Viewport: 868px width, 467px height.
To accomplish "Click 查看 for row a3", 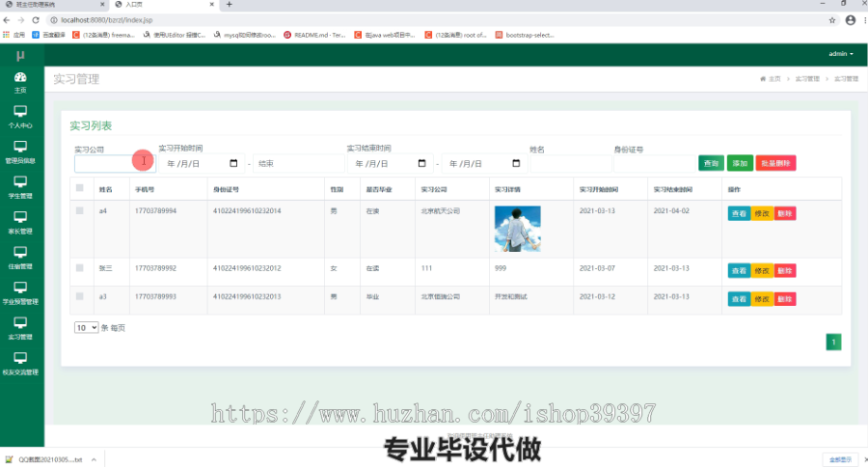I will pos(739,298).
